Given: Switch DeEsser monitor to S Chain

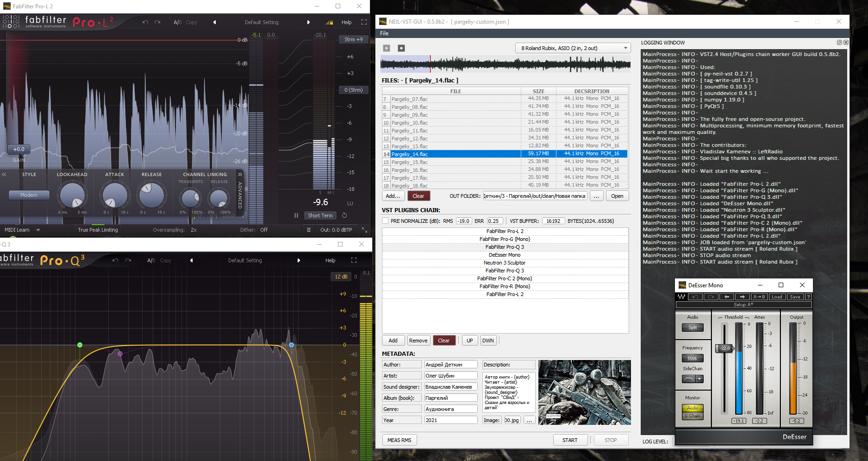Looking at the screenshot, I should 693,416.
